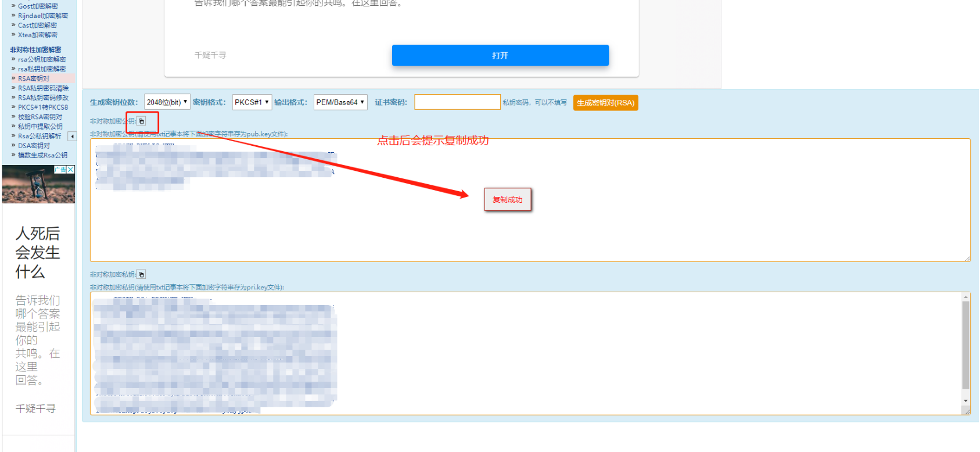Click the private key box scrollbar thumb
This screenshot has width=980, height=452.
(966, 345)
